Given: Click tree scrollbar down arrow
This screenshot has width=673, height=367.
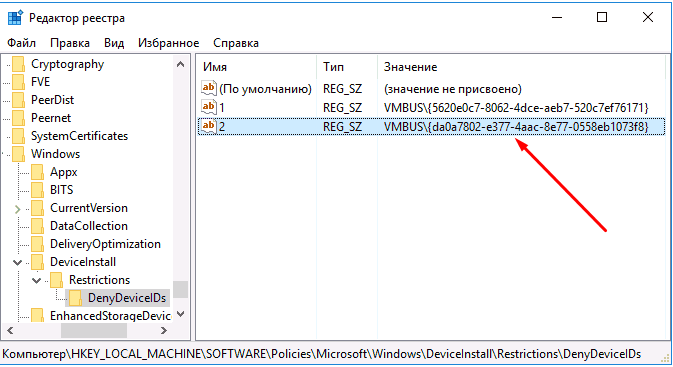Looking at the screenshot, I should pyautogui.click(x=181, y=314).
